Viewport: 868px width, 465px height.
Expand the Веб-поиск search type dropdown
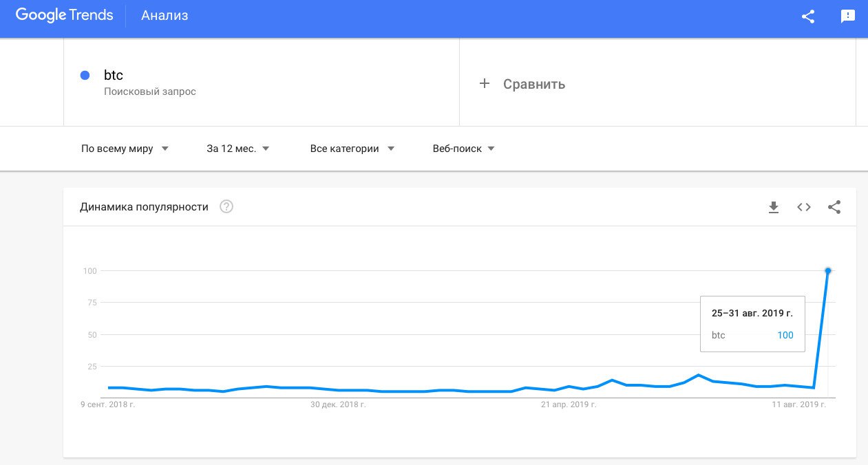click(463, 149)
